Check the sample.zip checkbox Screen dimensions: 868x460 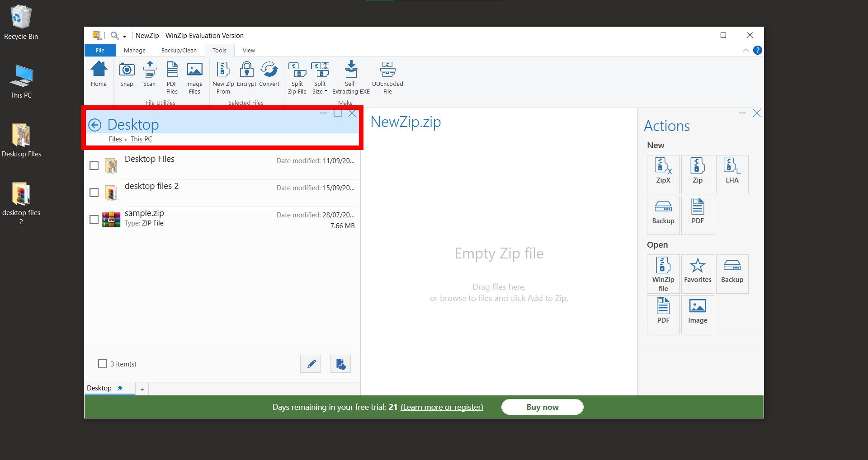pos(94,219)
